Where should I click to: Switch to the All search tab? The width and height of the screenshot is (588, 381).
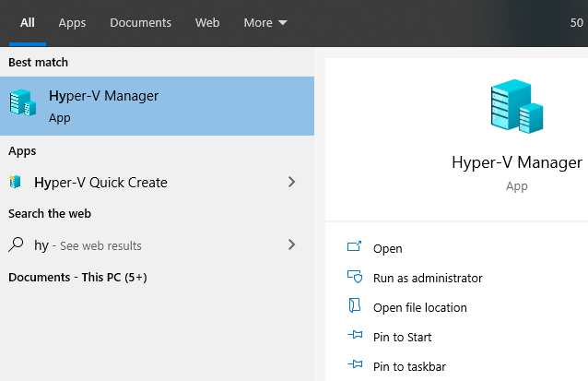coord(28,23)
